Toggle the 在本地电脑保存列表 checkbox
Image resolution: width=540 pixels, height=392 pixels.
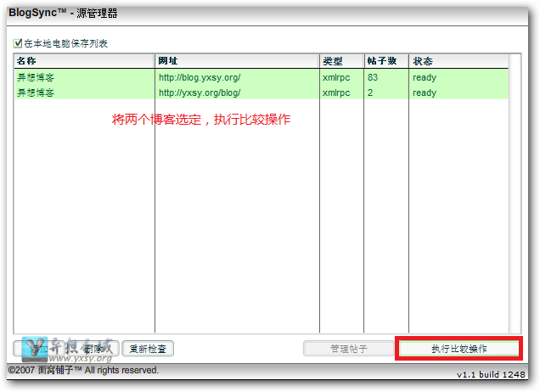(18, 43)
